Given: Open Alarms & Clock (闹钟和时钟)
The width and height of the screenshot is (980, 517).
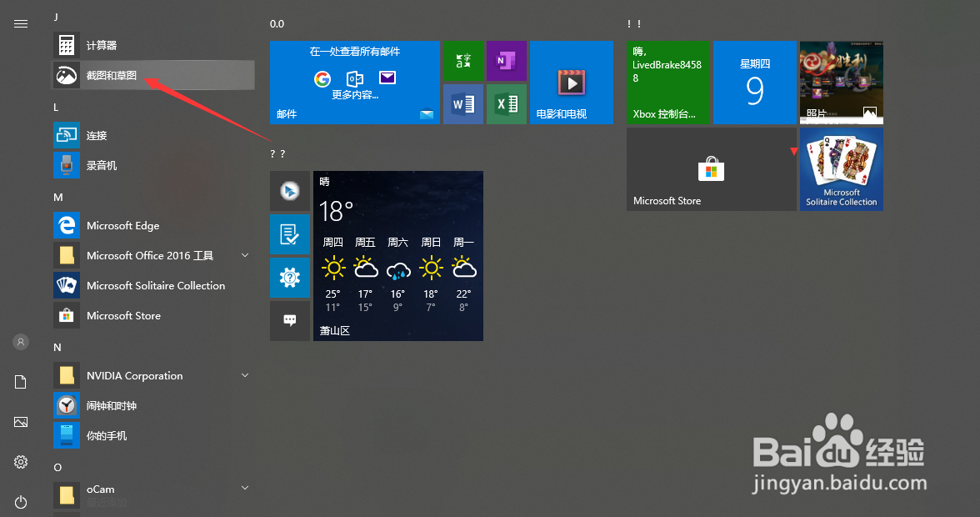Looking at the screenshot, I should (153, 405).
